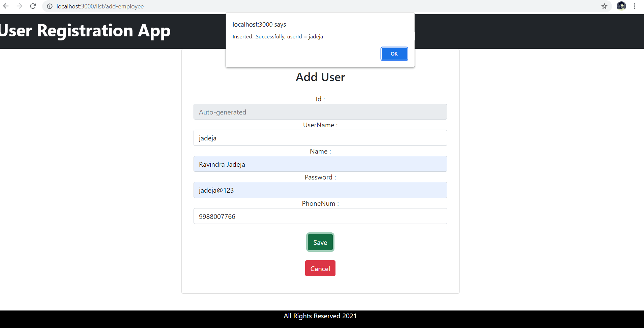Click the browser forward arrow
The width and height of the screenshot is (644, 328).
20,6
